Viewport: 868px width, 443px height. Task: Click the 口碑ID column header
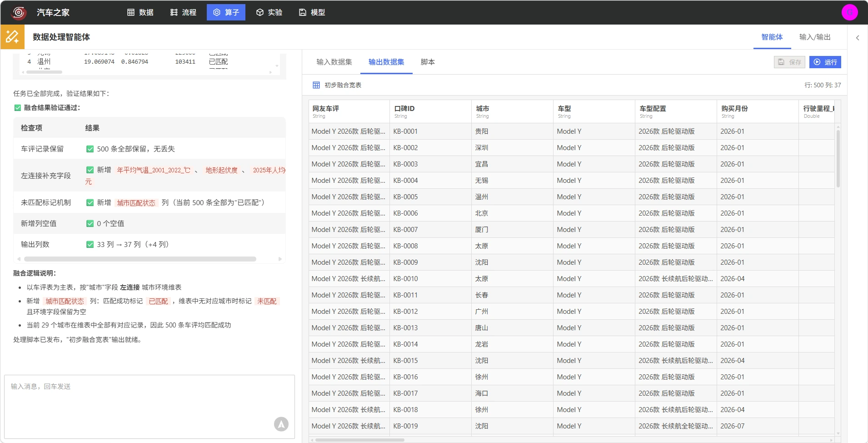(430, 111)
